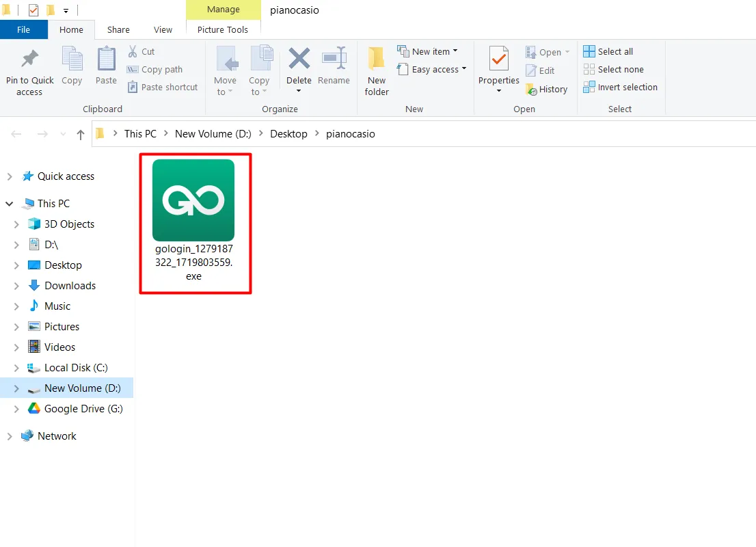Click the History icon in Open group
Viewport: 756px width, 547px height.
point(532,89)
